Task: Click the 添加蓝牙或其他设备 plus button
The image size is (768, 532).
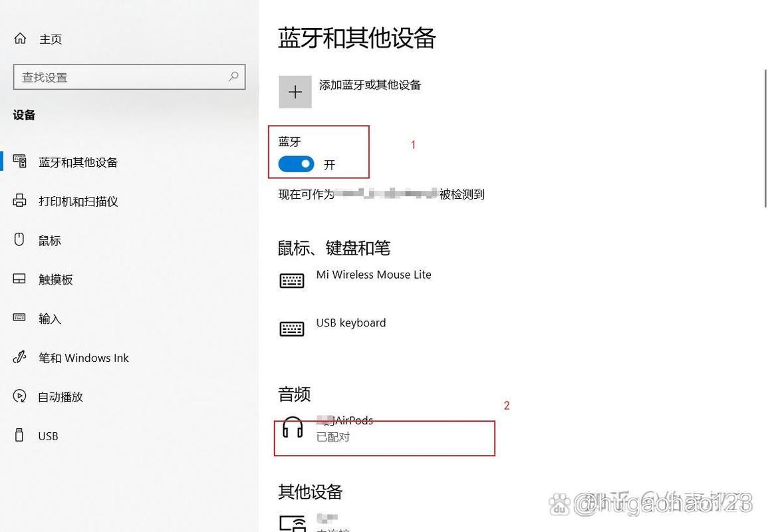Action: [295, 91]
